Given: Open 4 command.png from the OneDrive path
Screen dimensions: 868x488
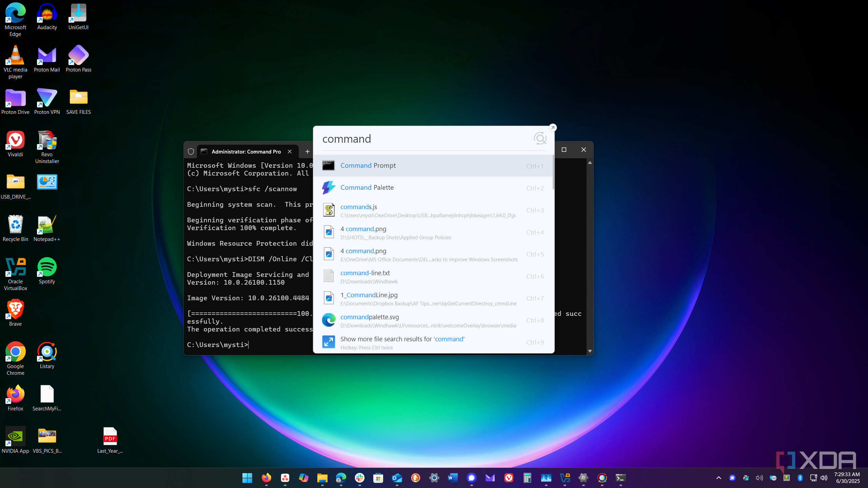Looking at the screenshot, I should (433, 254).
